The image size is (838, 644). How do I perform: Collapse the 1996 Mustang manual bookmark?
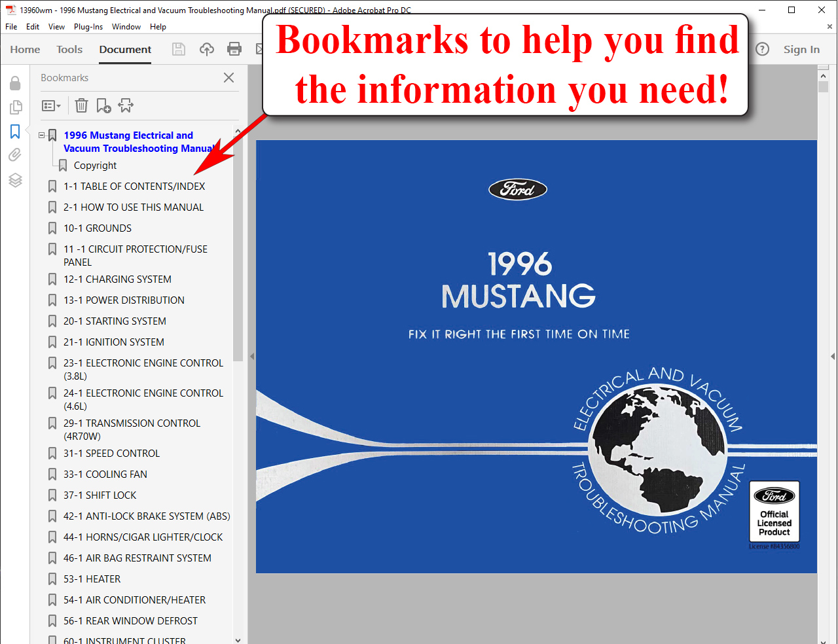click(42, 135)
